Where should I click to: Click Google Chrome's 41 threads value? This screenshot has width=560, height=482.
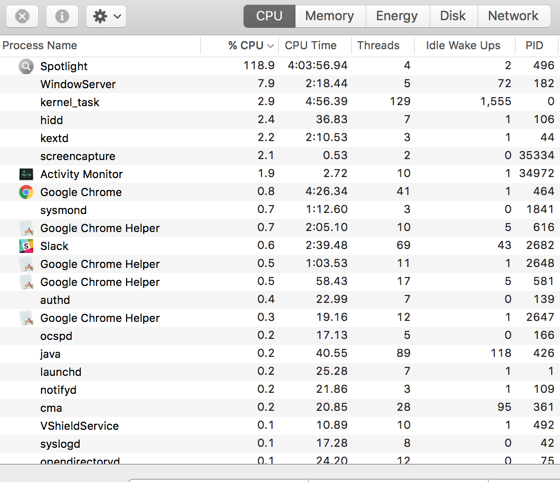(x=403, y=191)
